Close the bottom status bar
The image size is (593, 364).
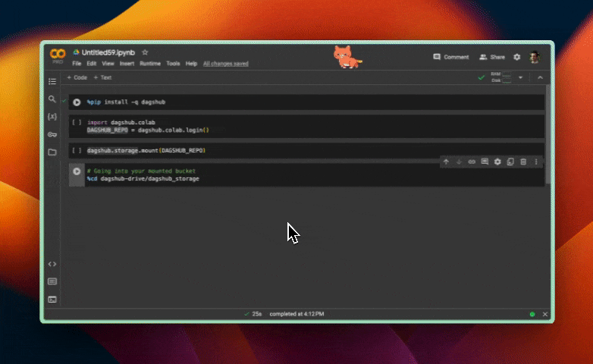click(x=545, y=314)
